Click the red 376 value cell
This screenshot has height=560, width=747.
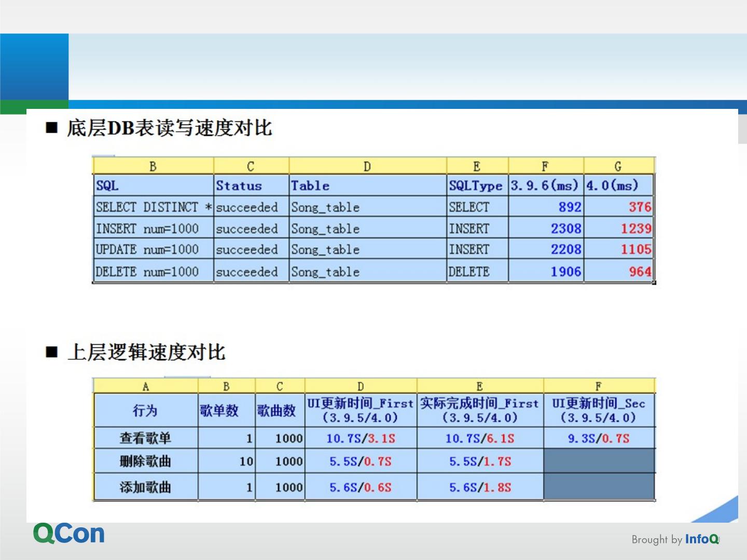618,207
